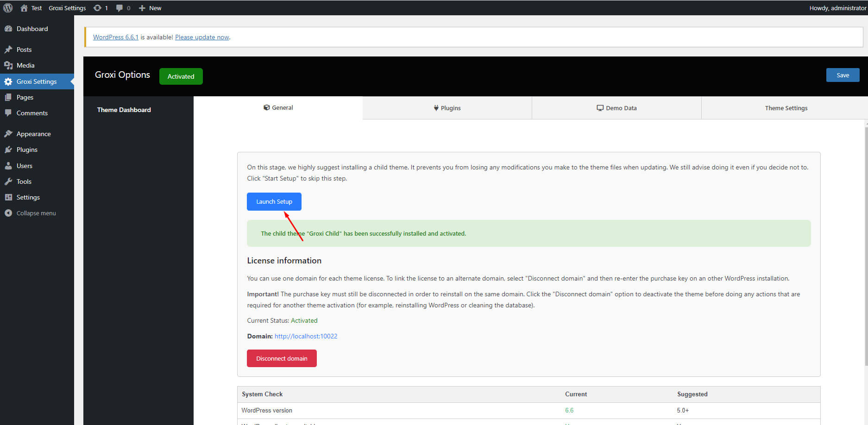Click the System Check column header
The image size is (868, 425).
(262, 394)
